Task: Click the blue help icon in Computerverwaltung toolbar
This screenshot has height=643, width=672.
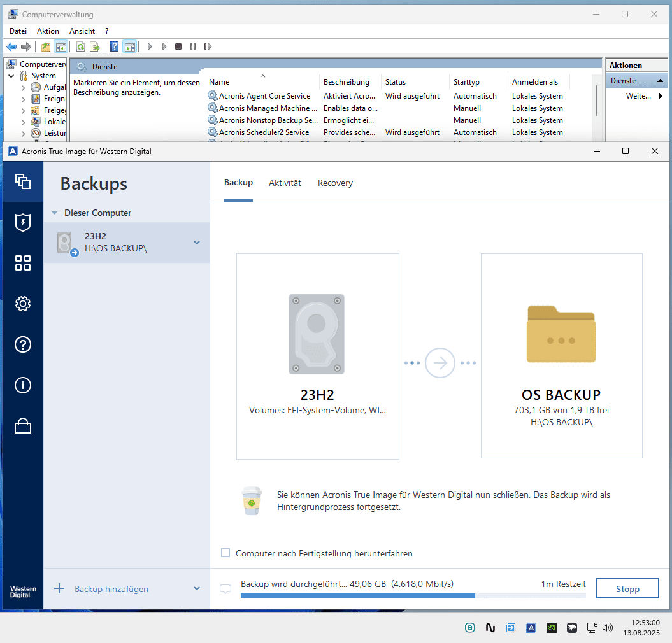Action: pyautogui.click(x=114, y=46)
